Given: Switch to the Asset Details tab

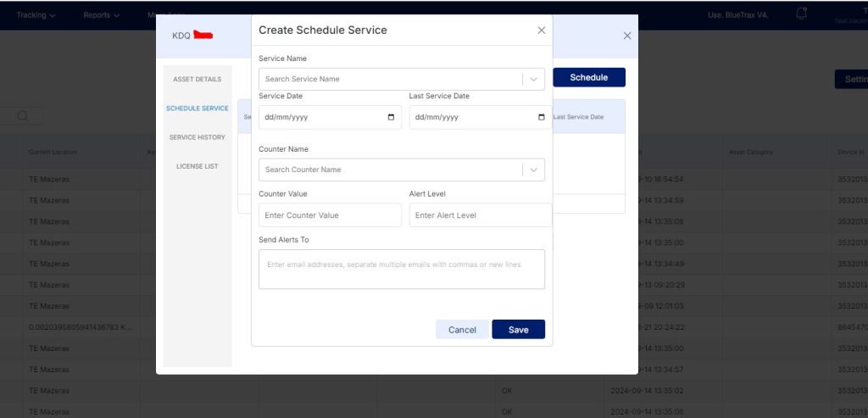Looking at the screenshot, I should pyautogui.click(x=197, y=80).
